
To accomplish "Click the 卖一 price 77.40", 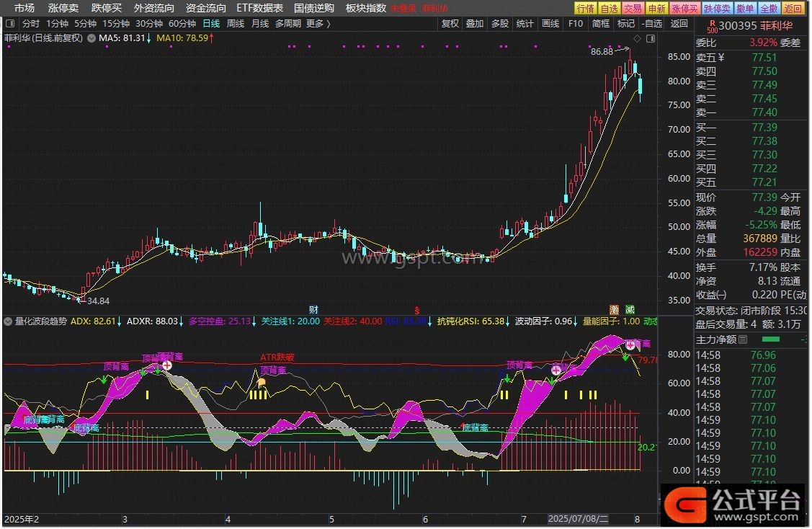I will (x=764, y=112).
